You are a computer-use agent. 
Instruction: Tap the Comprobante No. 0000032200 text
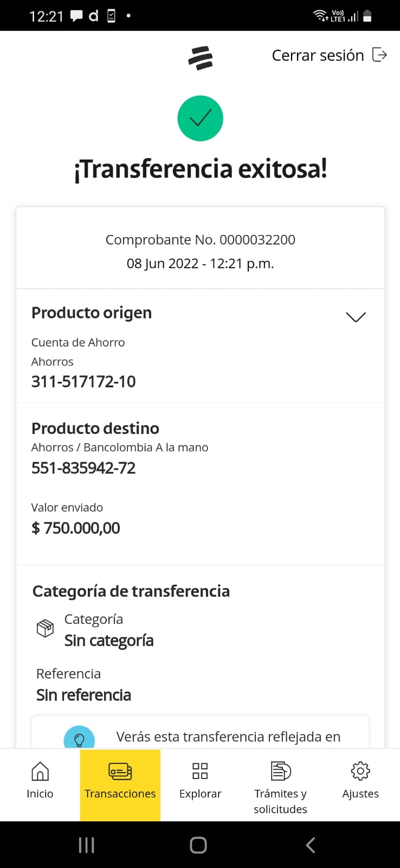click(200, 240)
